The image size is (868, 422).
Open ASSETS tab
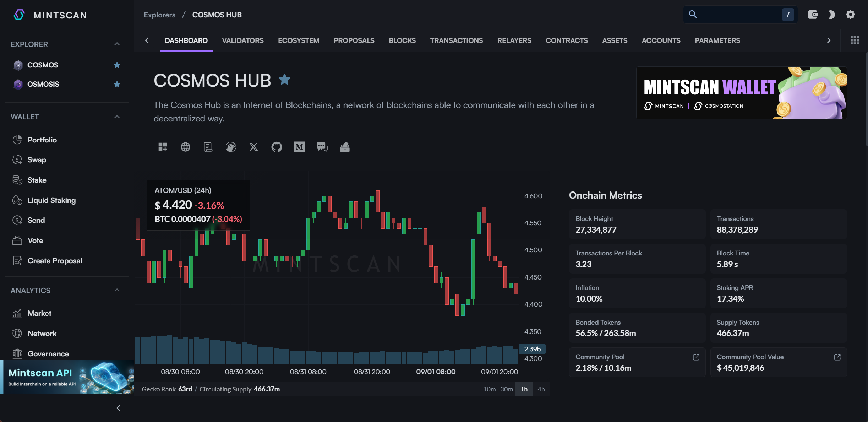(615, 40)
